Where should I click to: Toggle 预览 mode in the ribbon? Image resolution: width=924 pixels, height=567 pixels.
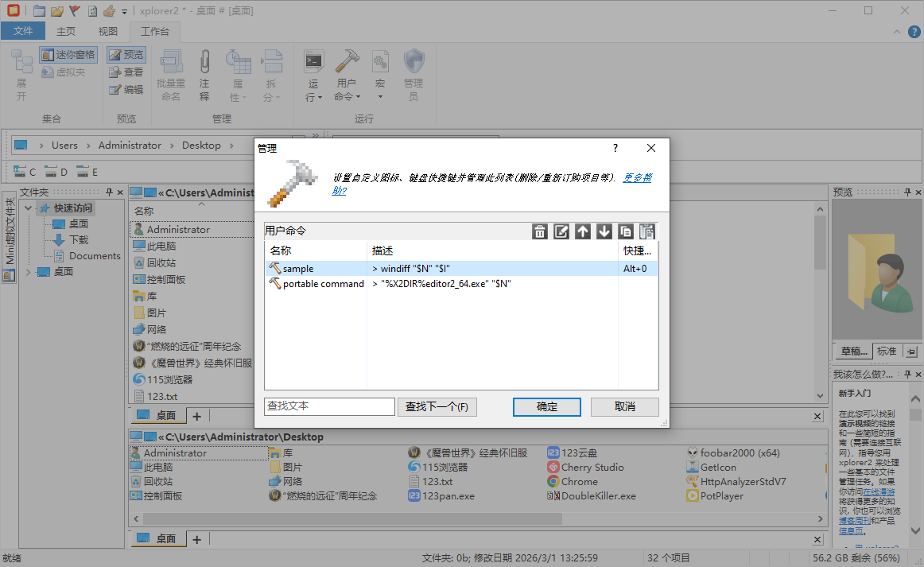[x=126, y=54]
